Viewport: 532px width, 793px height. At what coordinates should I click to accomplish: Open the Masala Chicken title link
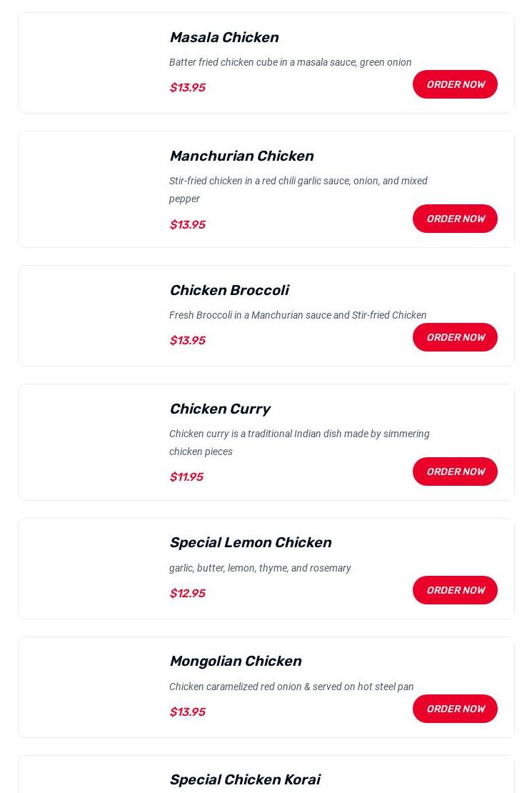click(x=224, y=37)
